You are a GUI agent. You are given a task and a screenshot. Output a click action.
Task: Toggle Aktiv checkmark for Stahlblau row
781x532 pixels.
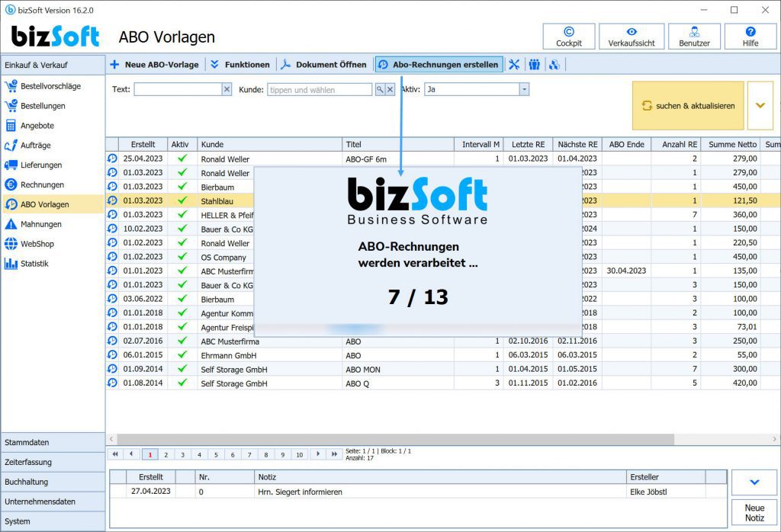[x=182, y=200]
